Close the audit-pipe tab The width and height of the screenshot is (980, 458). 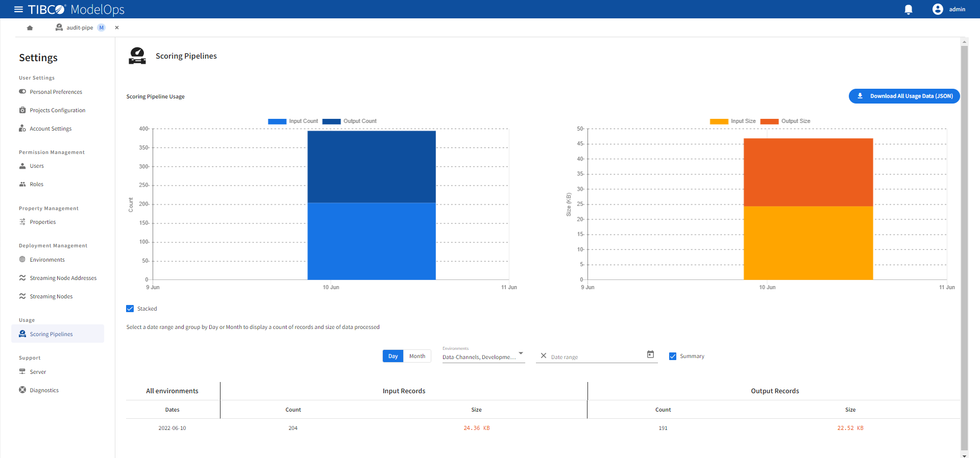coord(117,28)
